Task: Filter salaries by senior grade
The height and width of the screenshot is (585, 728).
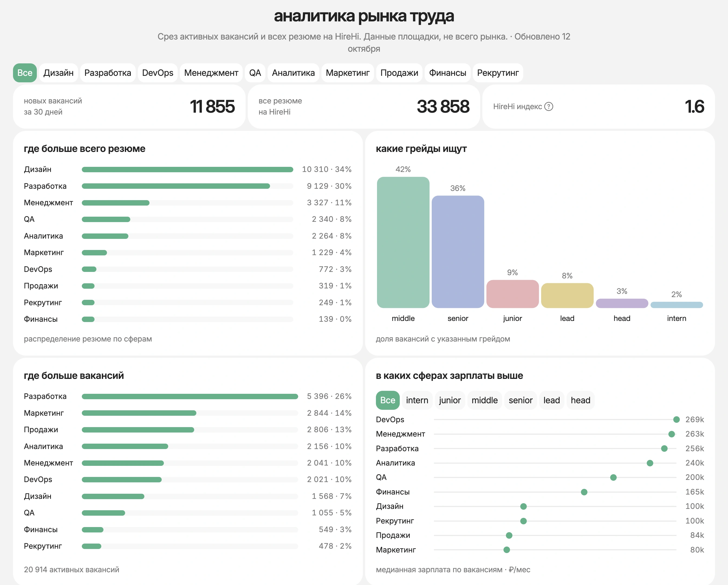Action: tap(521, 400)
